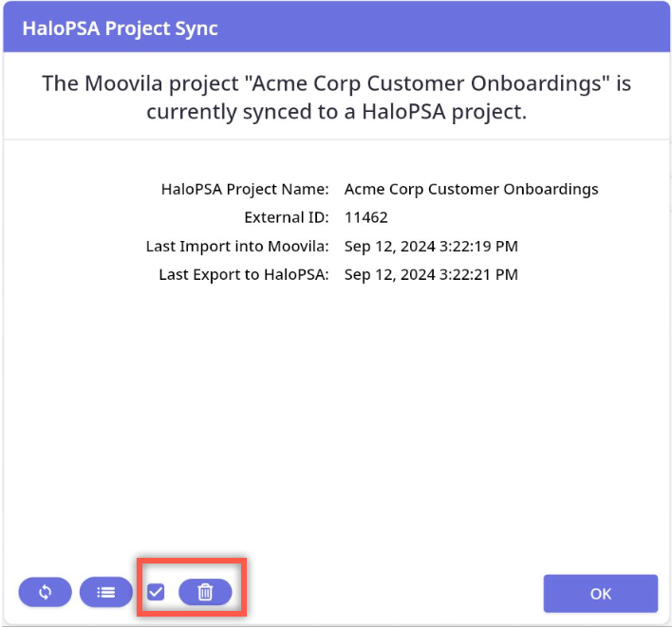Click the sync refresh arrows icon button

coord(45,592)
